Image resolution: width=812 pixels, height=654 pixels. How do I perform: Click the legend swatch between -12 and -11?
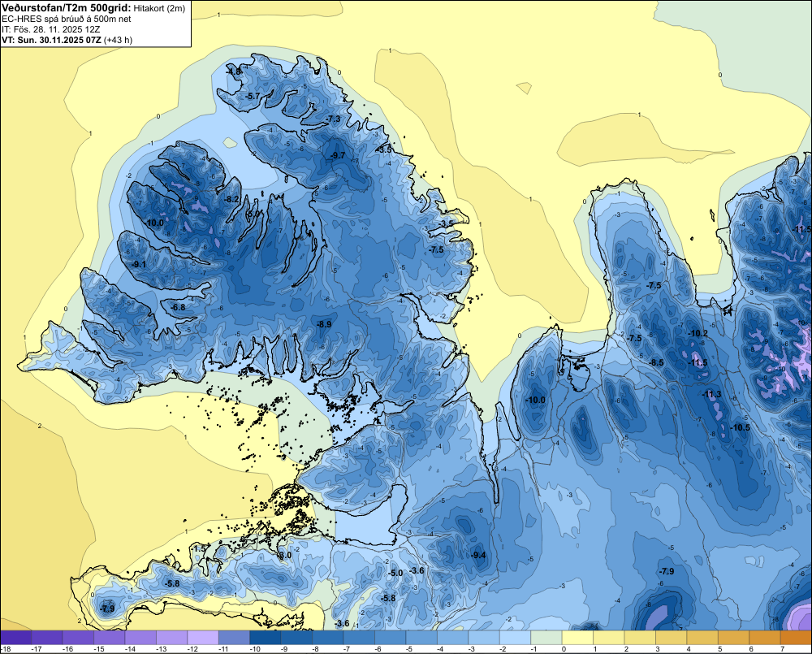pyautogui.click(x=203, y=638)
